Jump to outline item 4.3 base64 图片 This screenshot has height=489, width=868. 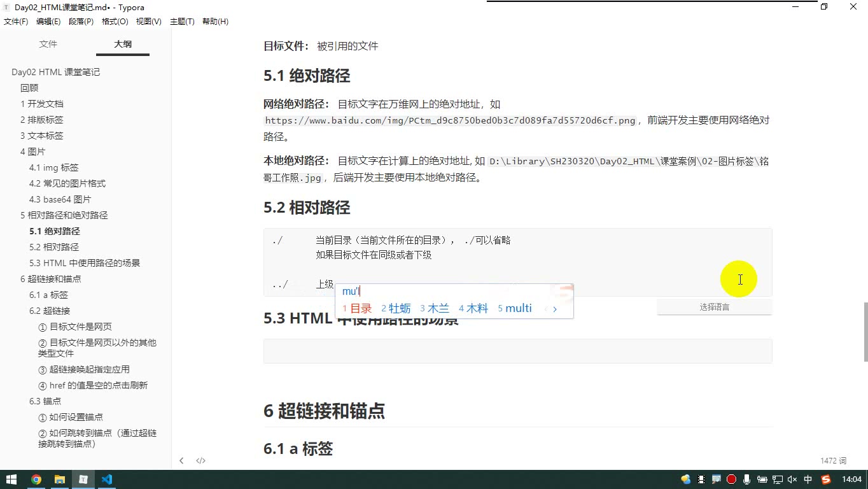pos(60,199)
